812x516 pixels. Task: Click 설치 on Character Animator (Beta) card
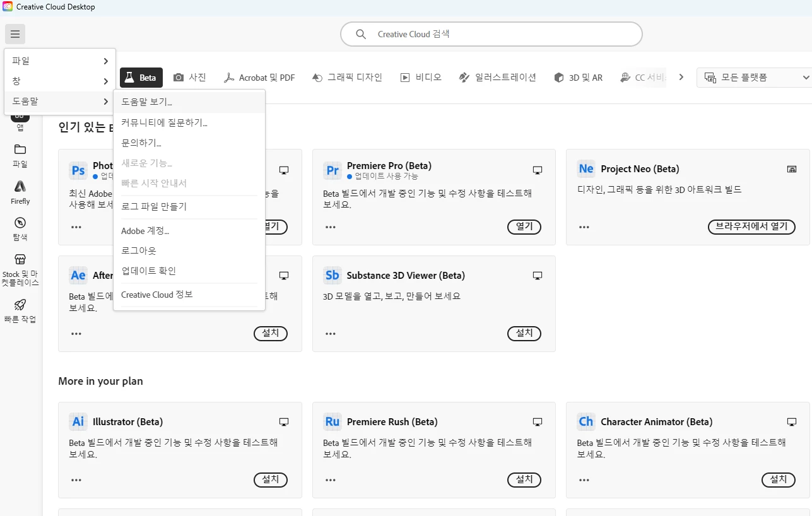(779, 479)
